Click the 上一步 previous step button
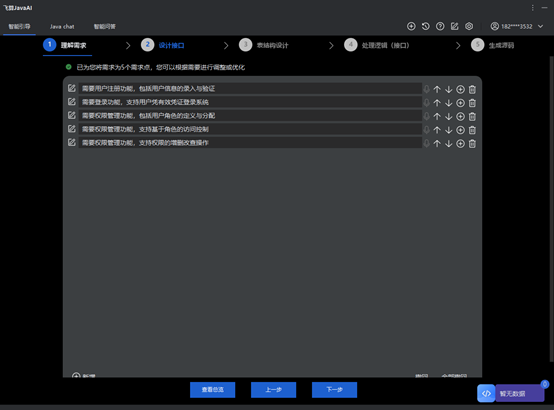The width and height of the screenshot is (554, 410). click(273, 390)
